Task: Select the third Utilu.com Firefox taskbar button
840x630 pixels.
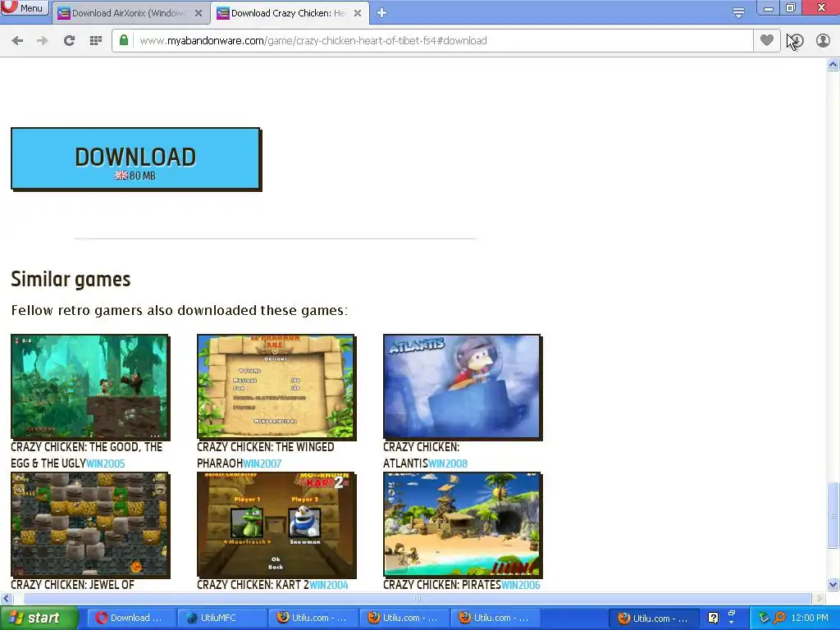Action: click(495, 618)
